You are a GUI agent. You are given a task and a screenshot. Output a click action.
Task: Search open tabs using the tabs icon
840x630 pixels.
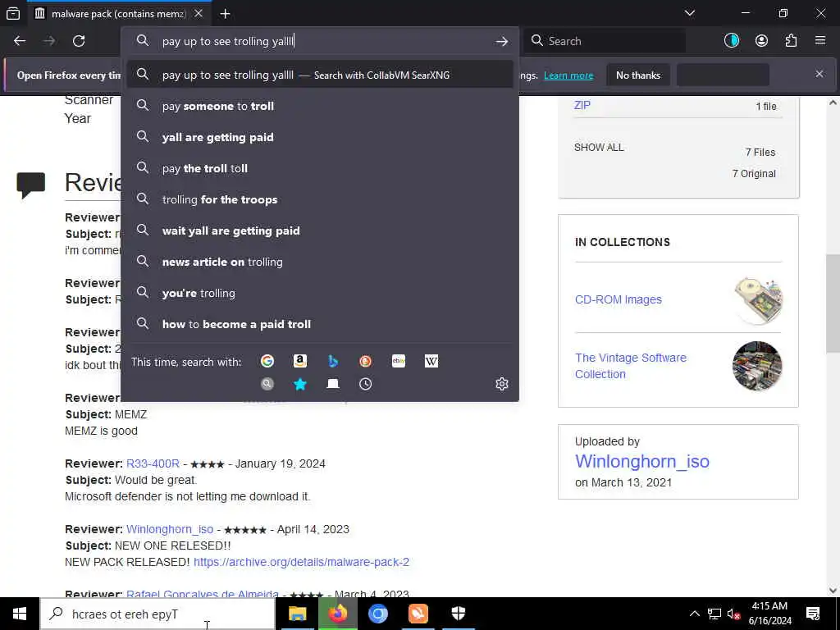pos(333,384)
